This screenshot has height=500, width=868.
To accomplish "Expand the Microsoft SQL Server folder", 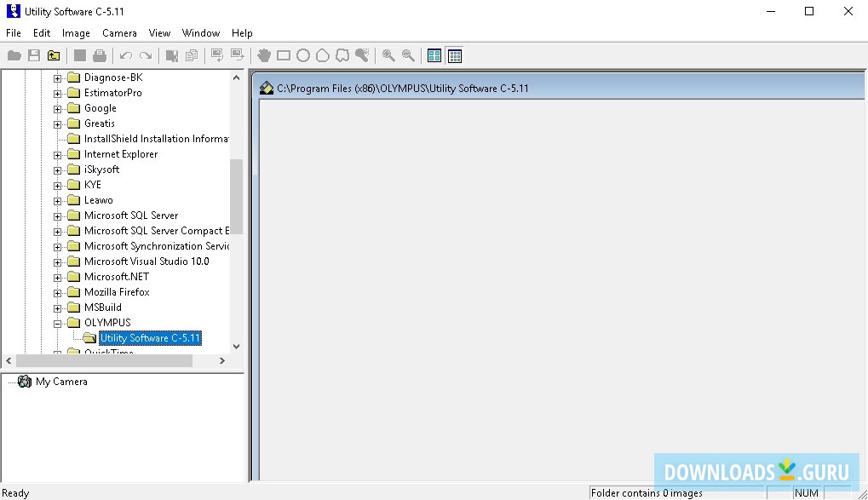I will [x=55, y=215].
